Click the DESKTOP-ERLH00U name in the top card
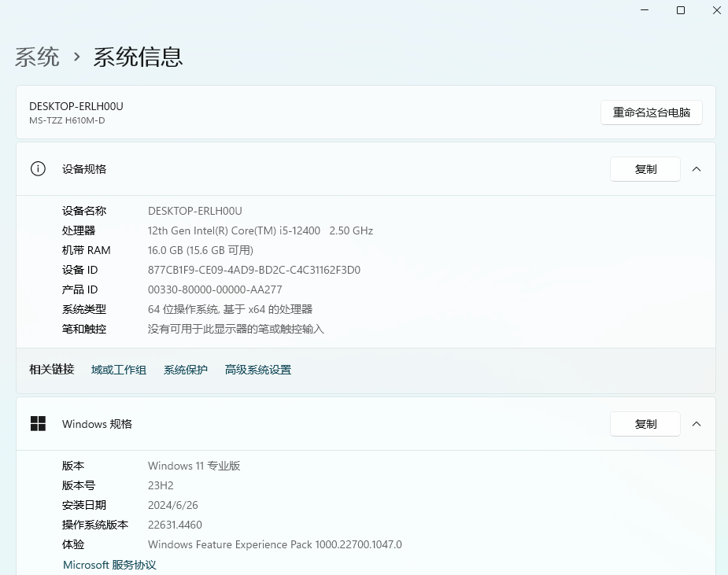This screenshot has width=728, height=575. click(x=76, y=106)
